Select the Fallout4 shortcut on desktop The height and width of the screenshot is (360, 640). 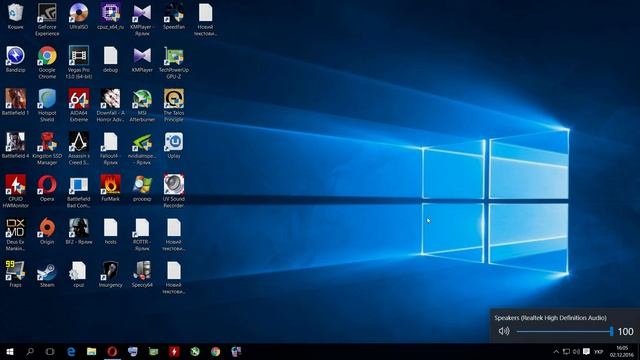[x=110, y=148]
